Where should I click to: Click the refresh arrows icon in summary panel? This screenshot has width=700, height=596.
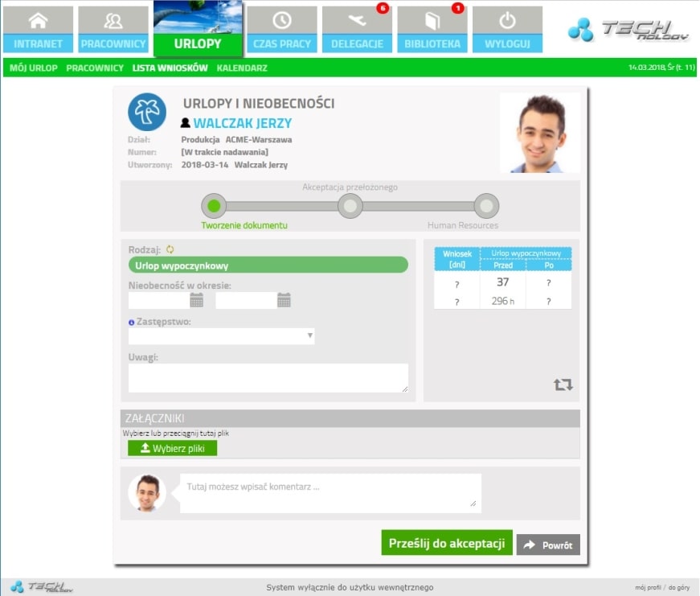563,384
